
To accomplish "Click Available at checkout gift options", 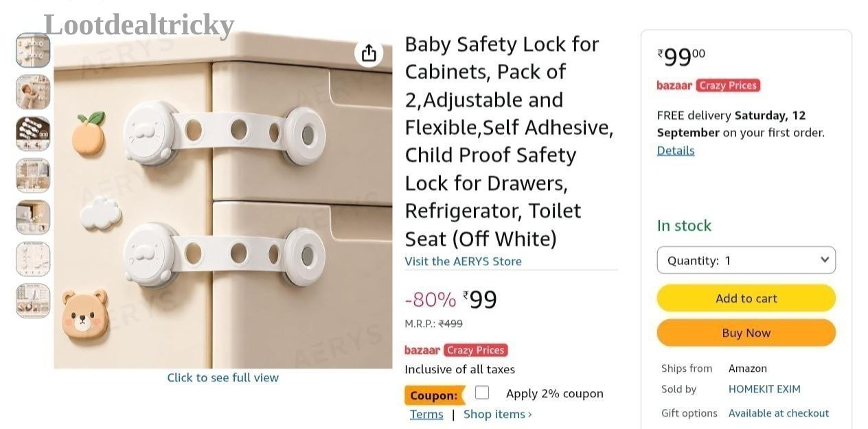I will click(779, 413).
